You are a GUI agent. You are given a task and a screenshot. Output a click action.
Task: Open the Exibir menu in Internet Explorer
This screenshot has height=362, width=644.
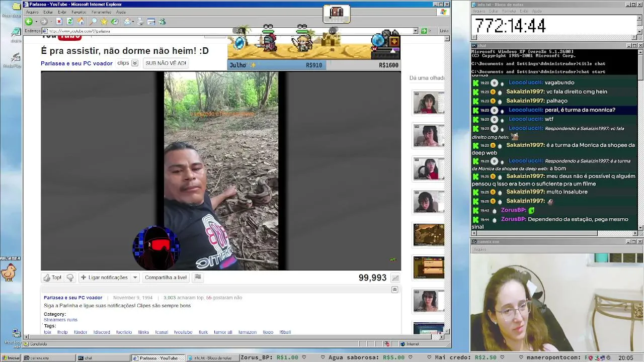pos(62,12)
